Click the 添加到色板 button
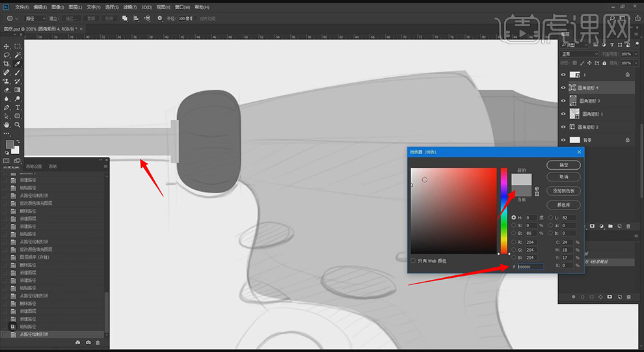644x352 pixels. 563,191
